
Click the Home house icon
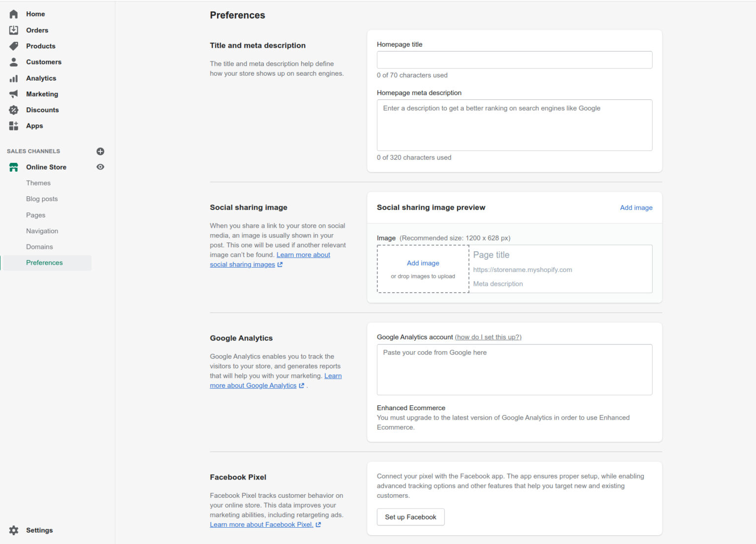click(x=14, y=14)
